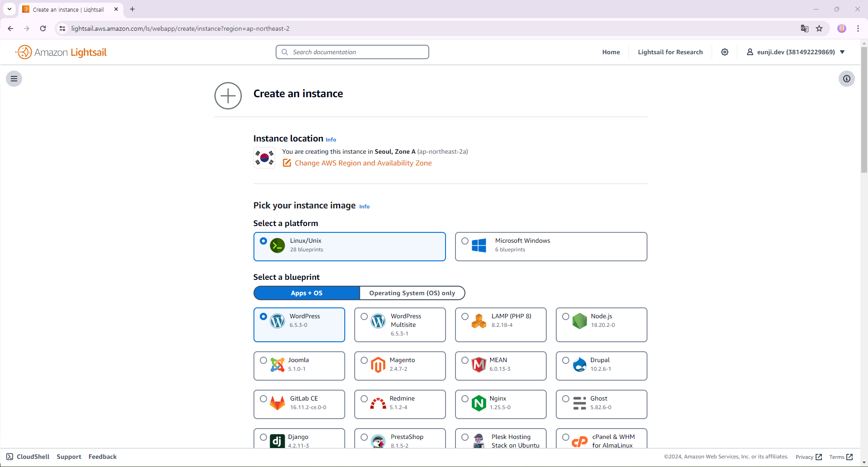
Task: Open a new browser tab
Action: click(x=132, y=9)
